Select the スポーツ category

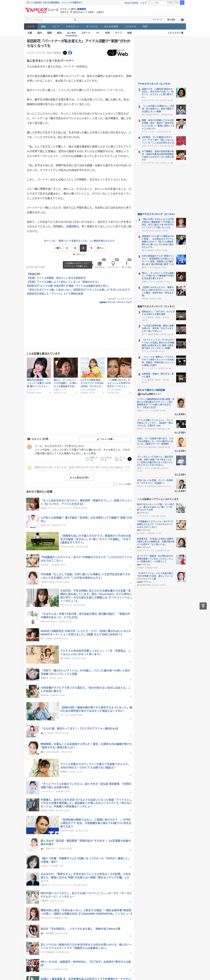coord(86,33)
